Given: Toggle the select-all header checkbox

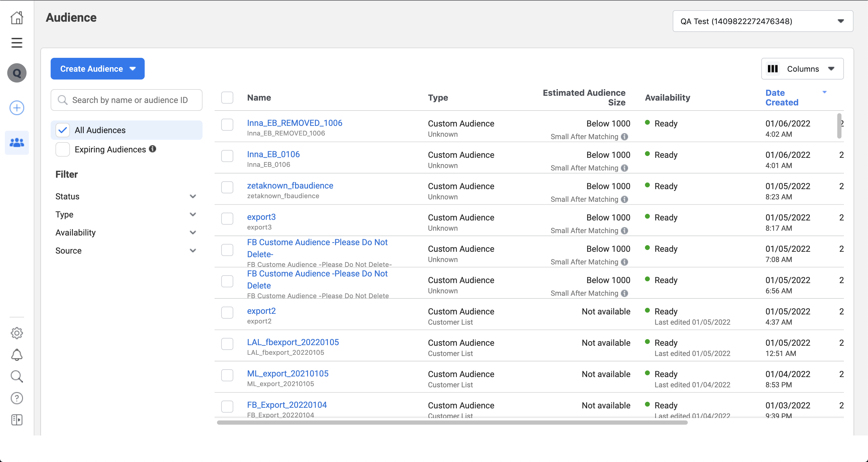Looking at the screenshot, I should point(227,98).
